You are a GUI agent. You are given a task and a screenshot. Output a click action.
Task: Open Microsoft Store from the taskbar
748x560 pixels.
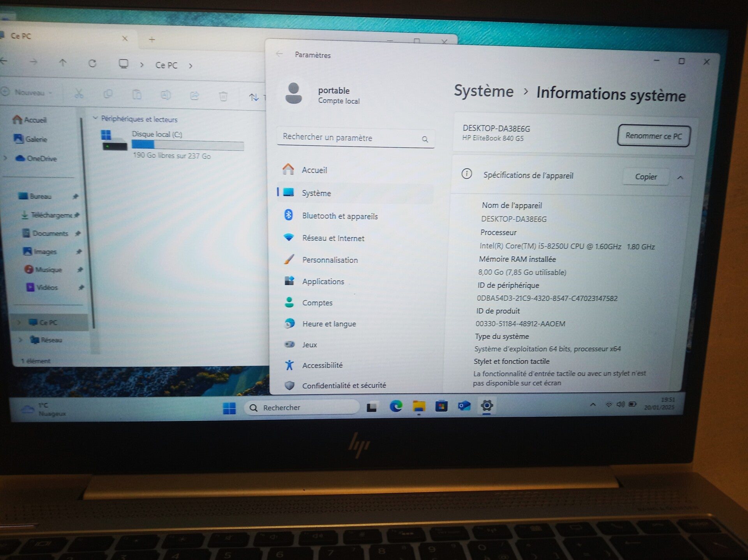(441, 407)
